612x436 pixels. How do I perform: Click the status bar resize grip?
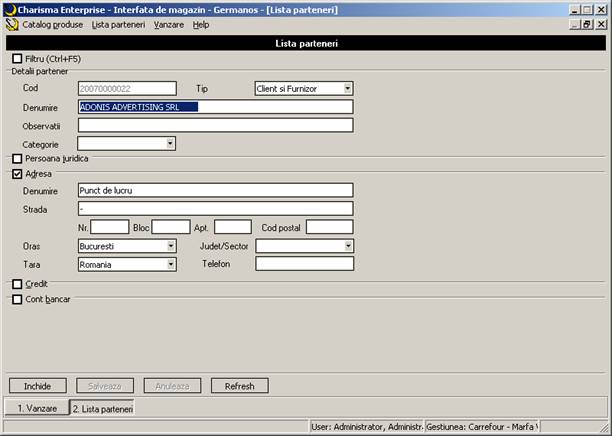(603, 427)
